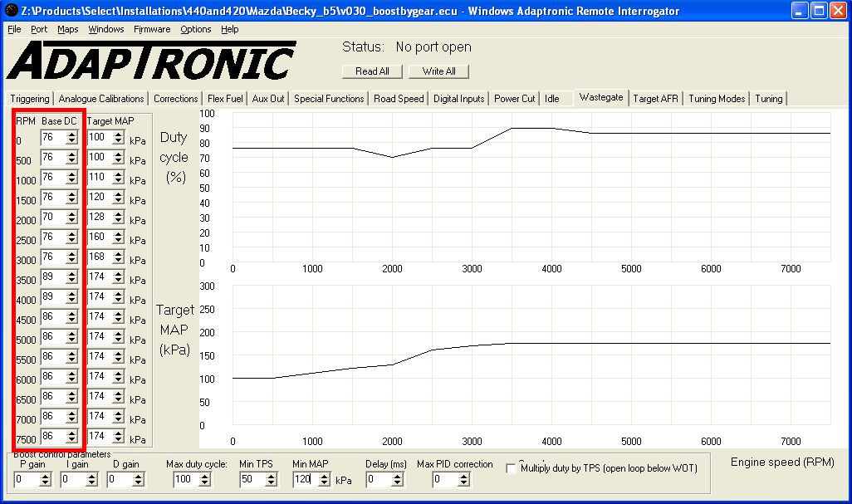Decrease the Min MAP spinner value
852x504 pixels.
(325, 482)
